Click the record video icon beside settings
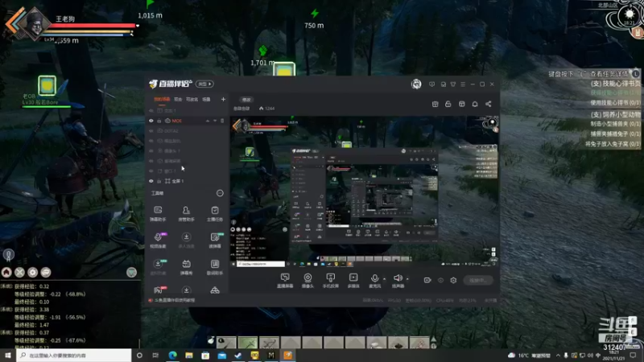 (427, 280)
